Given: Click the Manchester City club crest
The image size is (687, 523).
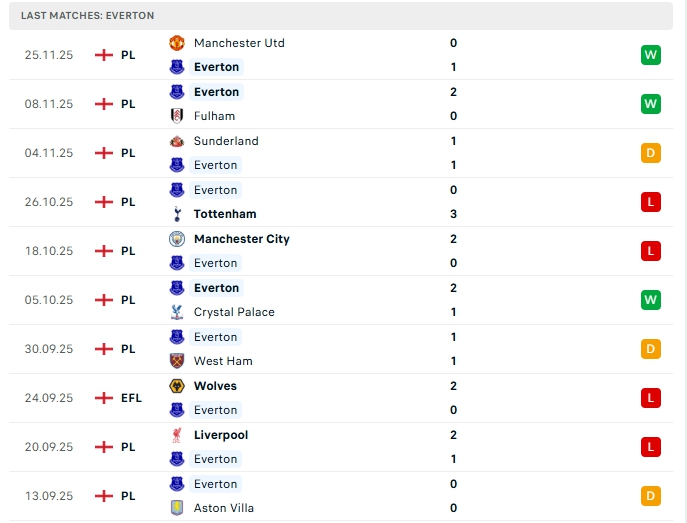Looking at the screenshot, I should coord(177,239).
